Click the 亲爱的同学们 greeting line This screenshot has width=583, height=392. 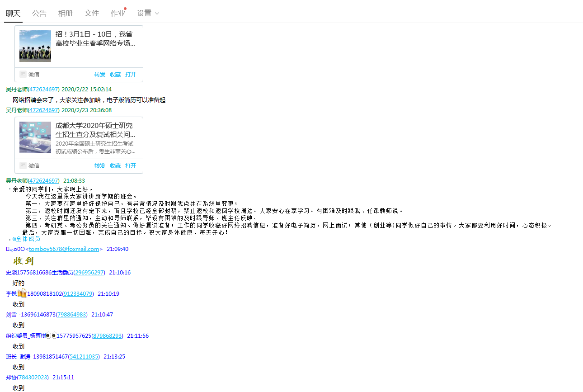(52, 189)
